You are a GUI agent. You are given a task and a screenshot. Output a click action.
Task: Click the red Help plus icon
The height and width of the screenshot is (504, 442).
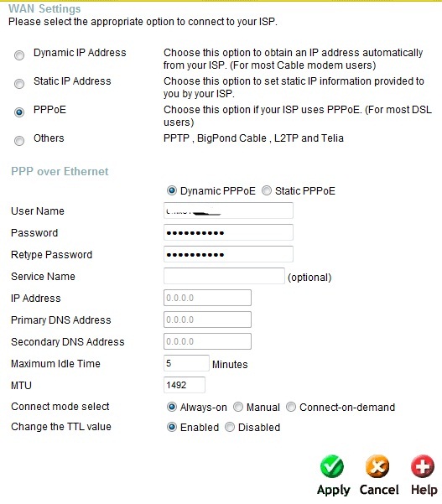pos(423,466)
